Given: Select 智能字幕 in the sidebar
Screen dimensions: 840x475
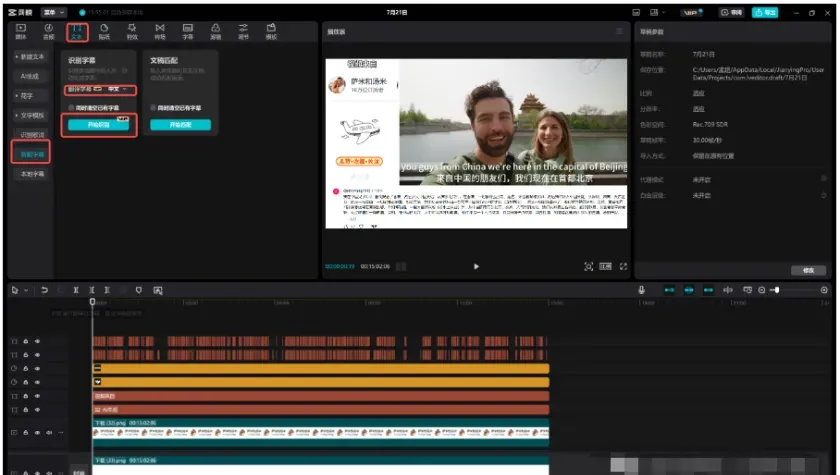Looking at the screenshot, I should pyautogui.click(x=31, y=154).
